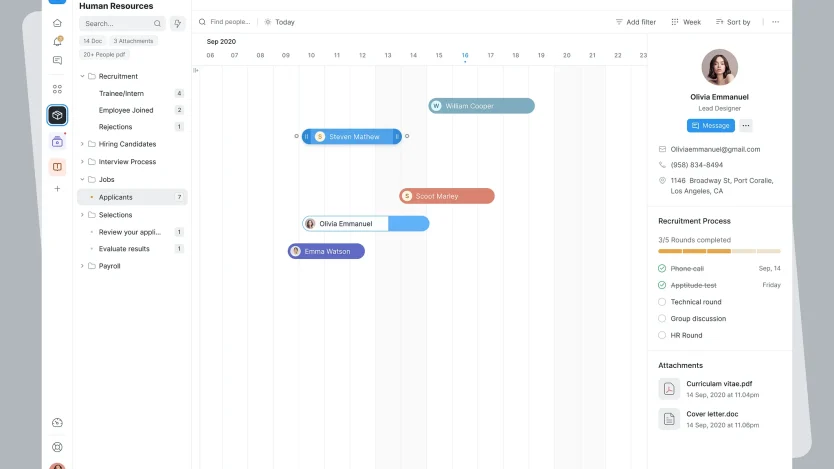This screenshot has width=834, height=469.
Task: Jump to Today in timeline
Action: [280, 22]
